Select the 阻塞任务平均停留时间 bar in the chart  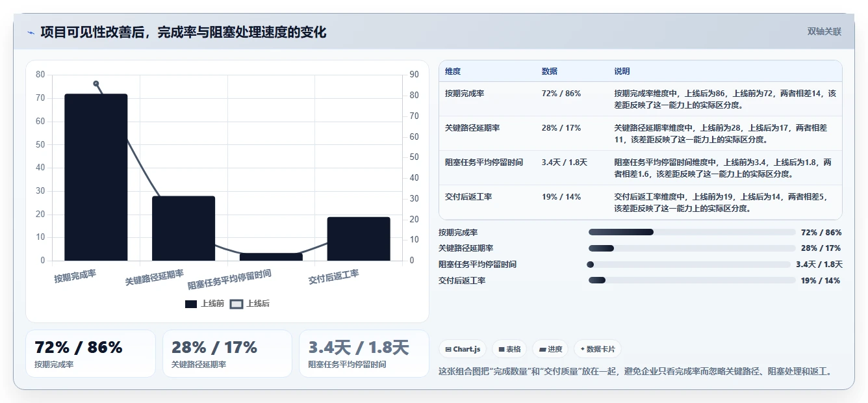(x=271, y=257)
